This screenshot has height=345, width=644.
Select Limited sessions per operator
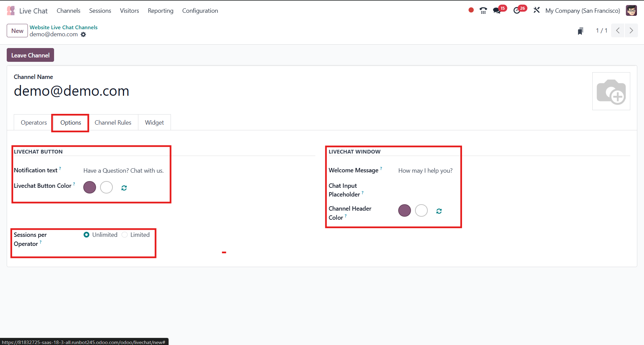tap(125, 234)
